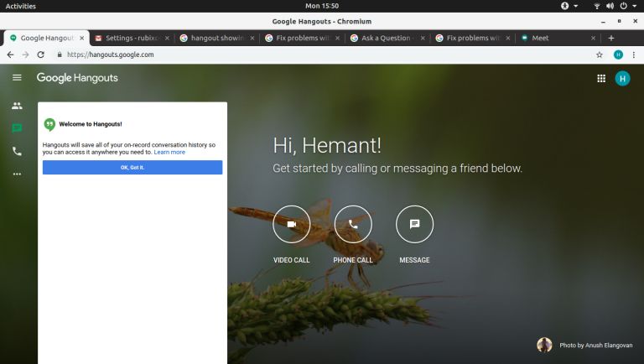Viewport: 644px width, 364px height.
Task: Open the Hangouts main hamburger menu
Action: (x=17, y=78)
